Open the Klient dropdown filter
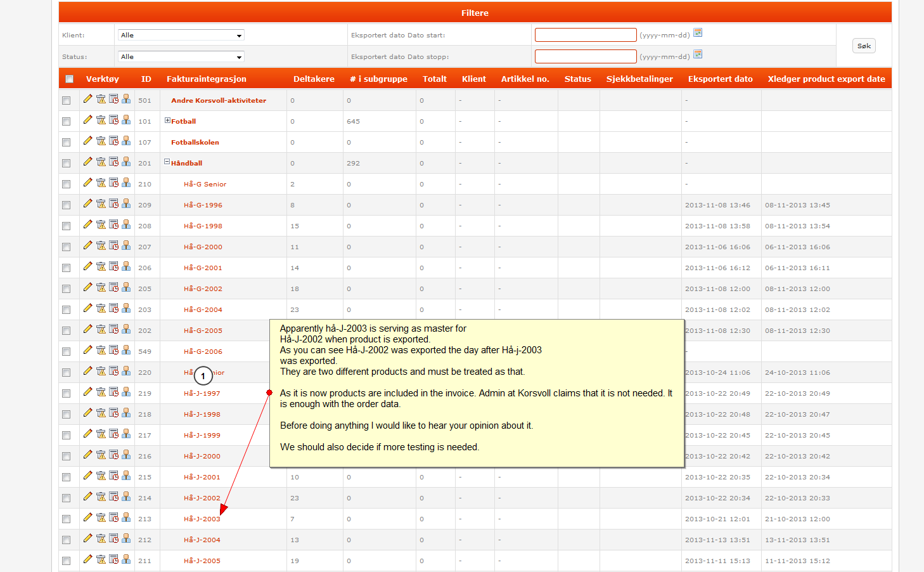 (x=181, y=36)
